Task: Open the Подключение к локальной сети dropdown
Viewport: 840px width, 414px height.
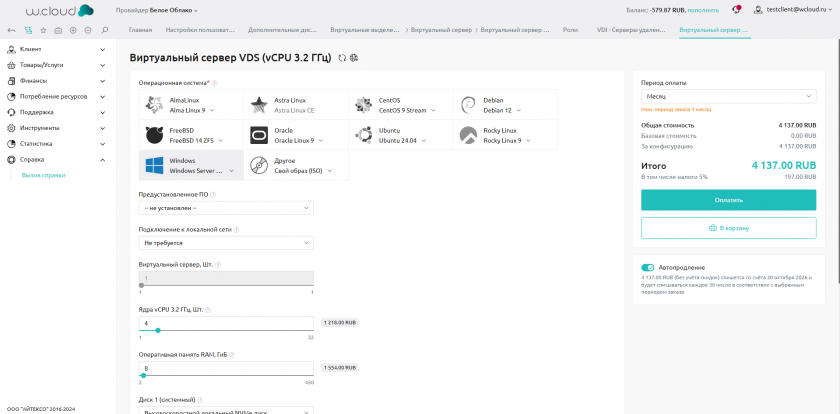Action: pos(226,243)
